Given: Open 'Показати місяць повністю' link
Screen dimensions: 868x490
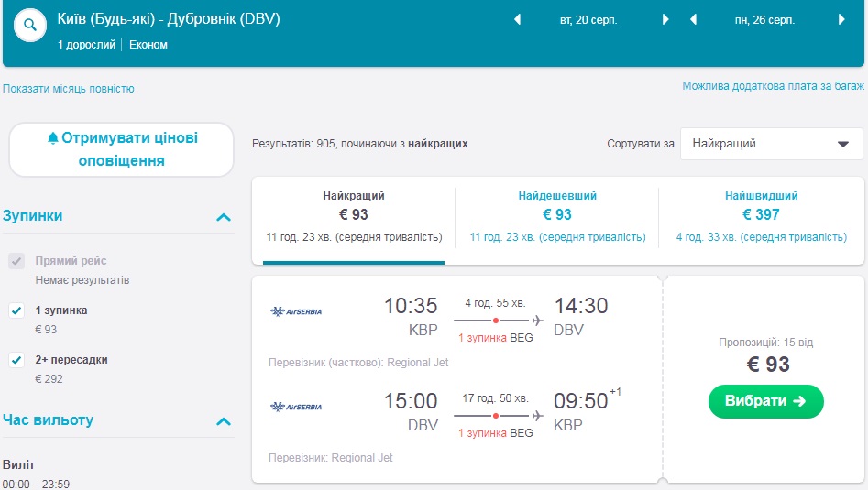Looking at the screenshot, I should coord(69,89).
